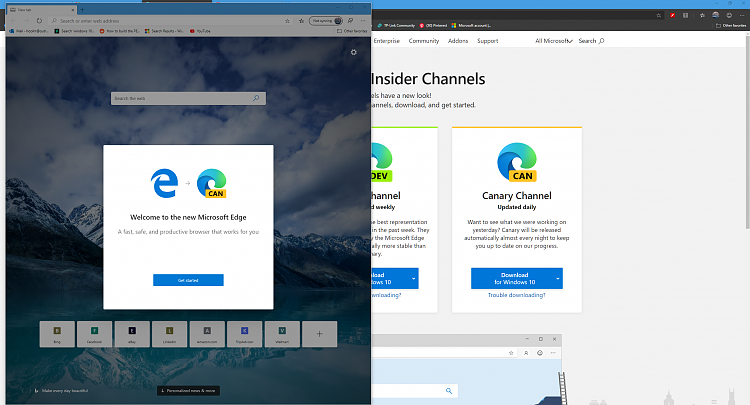Click Search on Microsoft Insider page
Image resolution: width=750 pixels, height=405 pixels.
click(x=591, y=41)
